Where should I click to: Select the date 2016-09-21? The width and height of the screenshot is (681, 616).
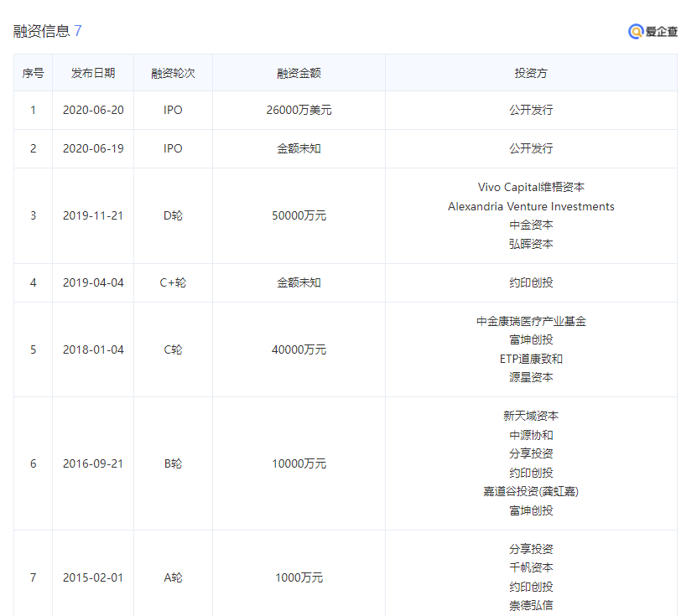click(x=93, y=463)
